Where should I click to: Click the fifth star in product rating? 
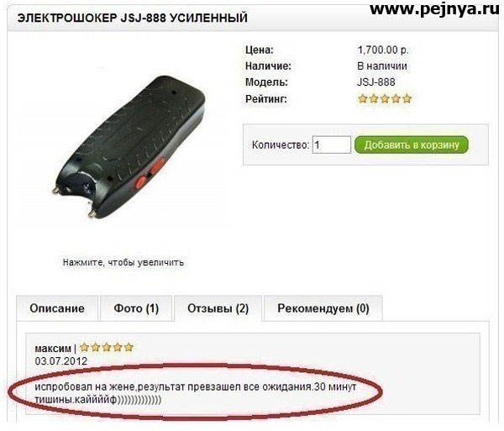407,98
